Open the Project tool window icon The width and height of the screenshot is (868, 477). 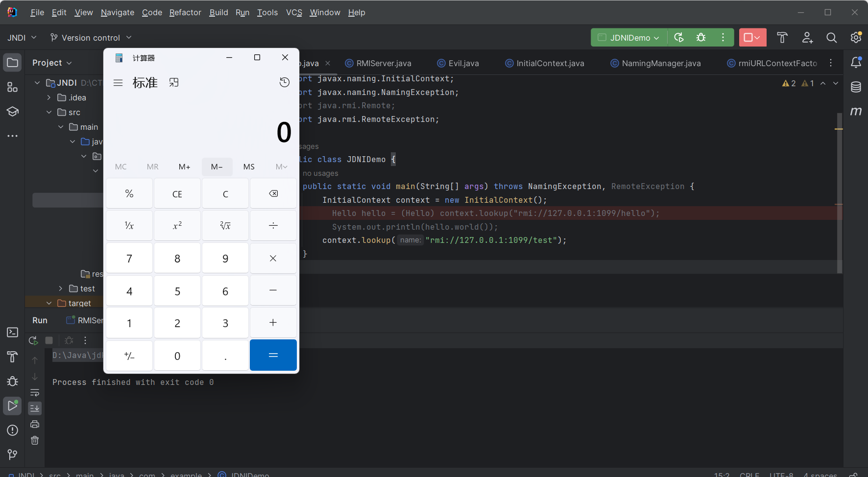point(13,63)
